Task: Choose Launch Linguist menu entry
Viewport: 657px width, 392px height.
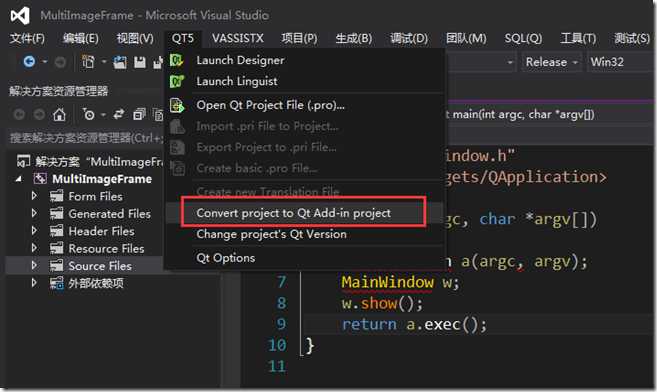Action: (305, 81)
